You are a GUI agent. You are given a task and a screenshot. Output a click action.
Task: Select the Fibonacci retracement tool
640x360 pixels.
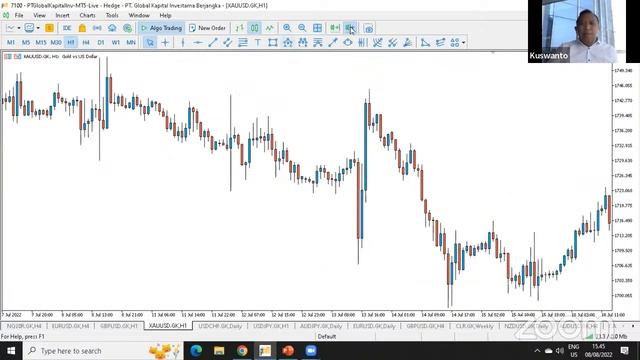coord(243,42)
